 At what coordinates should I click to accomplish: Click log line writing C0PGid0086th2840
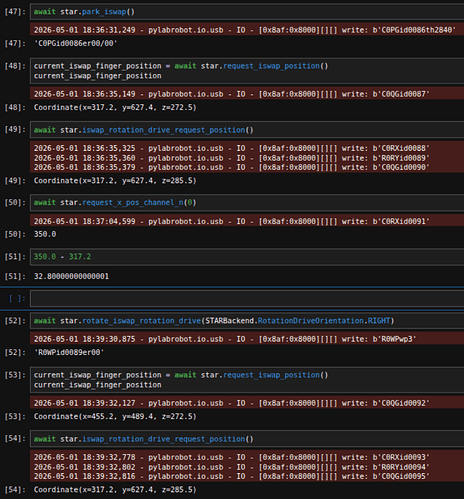[x=245, y=30]
